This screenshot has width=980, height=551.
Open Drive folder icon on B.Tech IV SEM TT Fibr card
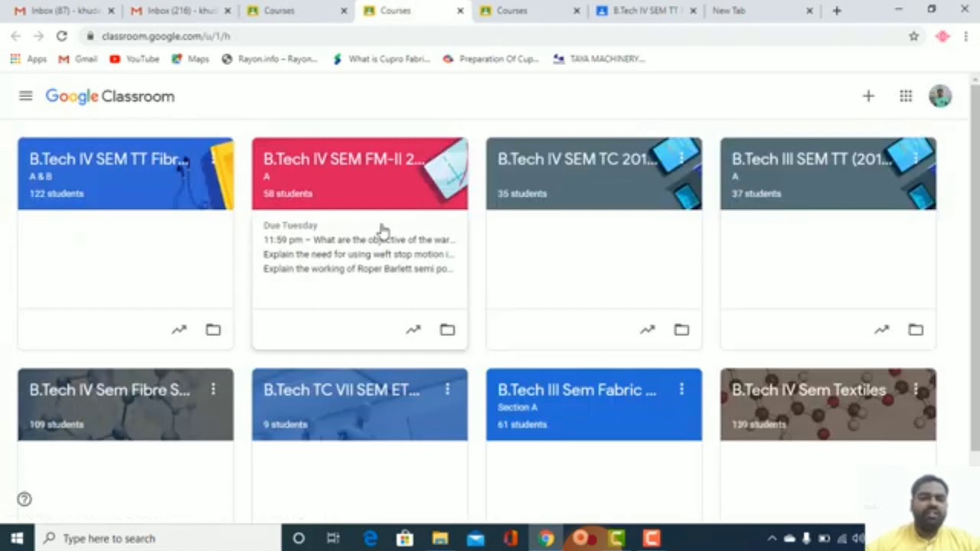pyautogui.click(x=213, y=329)
